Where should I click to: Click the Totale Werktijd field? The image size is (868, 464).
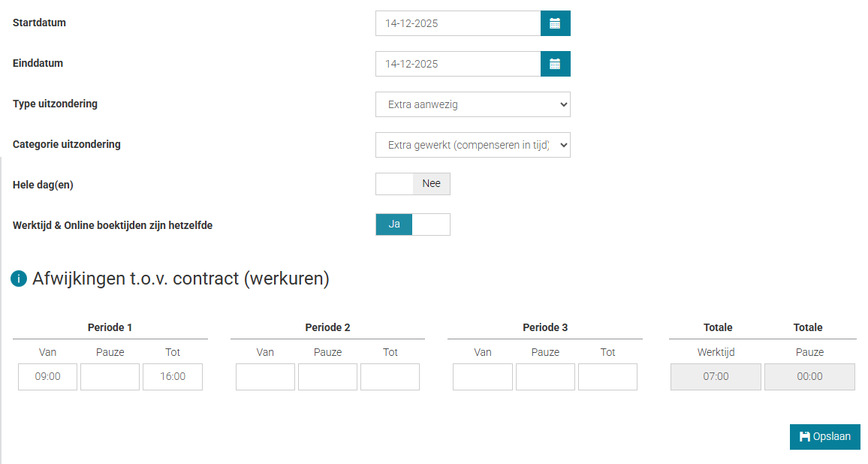coord(716,377)
